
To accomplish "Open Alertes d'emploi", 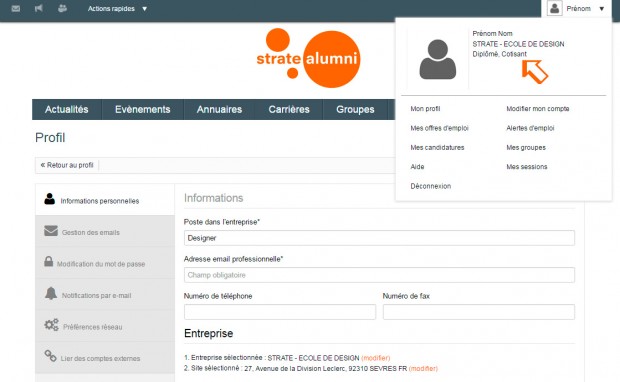I will pyautogui.click(x=530, y=128).
